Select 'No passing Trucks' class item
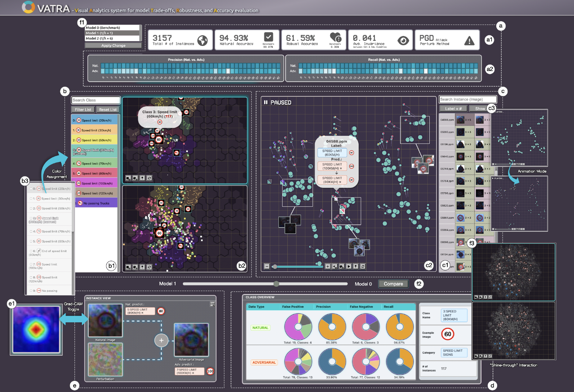The image size is (574, 392). click(x=96, y=203)
